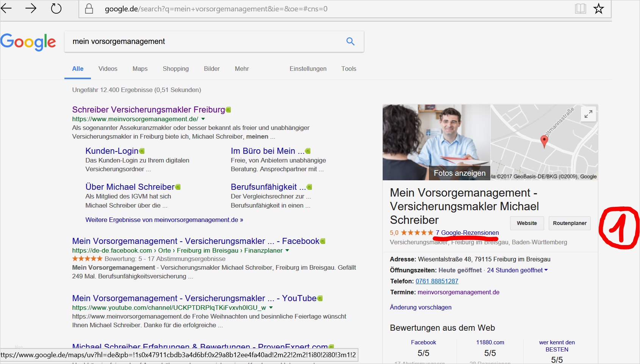The height and width of the screenshot is (364, 640).
Task: Switch to the Maps tab
Action: pyautogui.click(x=140, y=69)
